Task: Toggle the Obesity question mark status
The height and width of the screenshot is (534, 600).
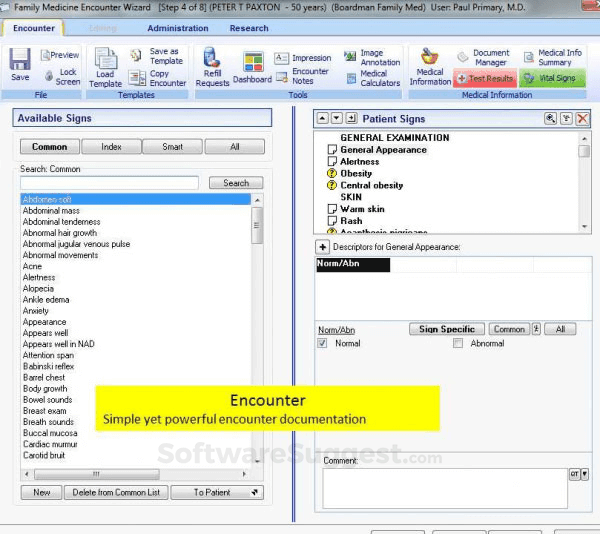Action: [x=331, y=173]
